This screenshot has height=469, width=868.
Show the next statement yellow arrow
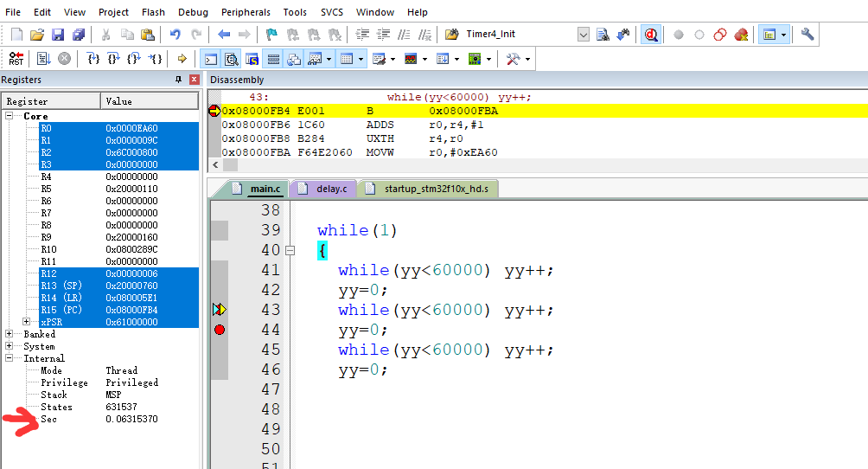click(x=182, y=58)
